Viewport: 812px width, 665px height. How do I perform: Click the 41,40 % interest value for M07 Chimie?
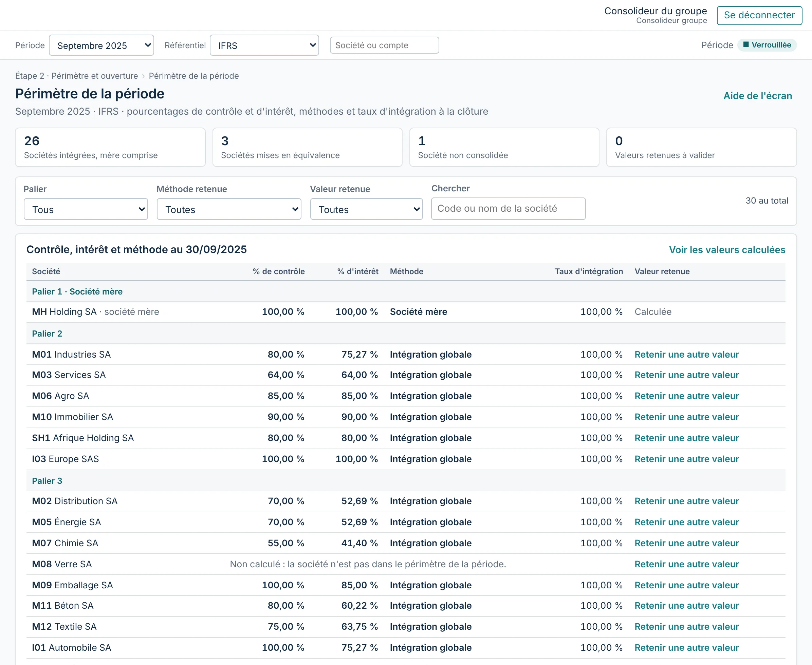[359, 543]
